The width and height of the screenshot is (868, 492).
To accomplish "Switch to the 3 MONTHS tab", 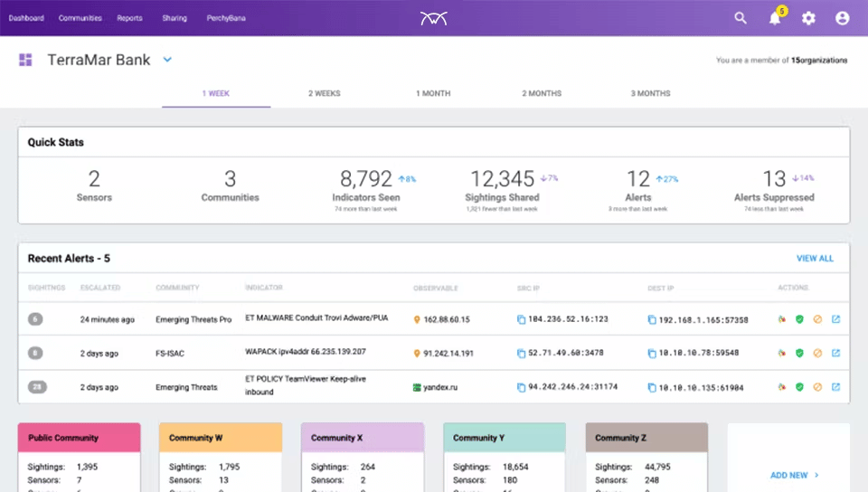I will pyautogui.click(x=650, y=93).
